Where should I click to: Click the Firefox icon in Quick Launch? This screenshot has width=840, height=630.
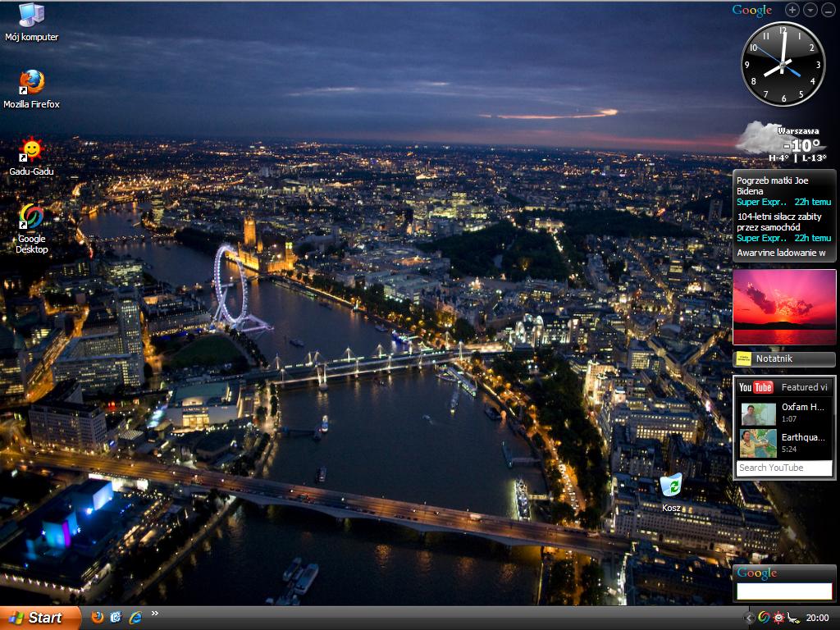pos(98,617)
